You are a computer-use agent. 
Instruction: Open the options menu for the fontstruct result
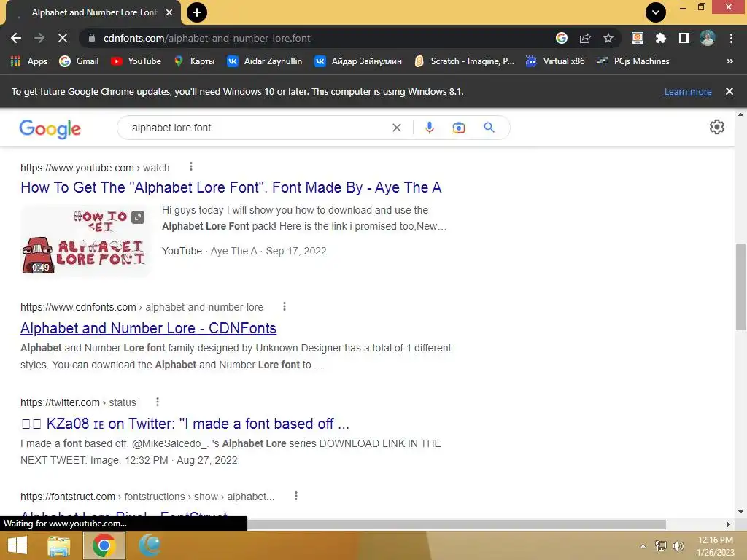tap(296, 496)
